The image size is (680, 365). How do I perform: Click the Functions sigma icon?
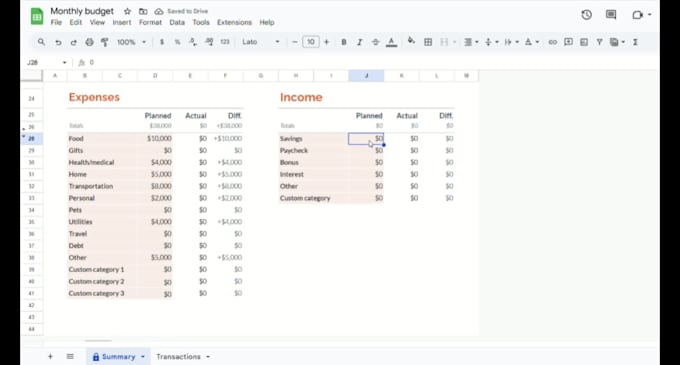(x=635, y=42)
